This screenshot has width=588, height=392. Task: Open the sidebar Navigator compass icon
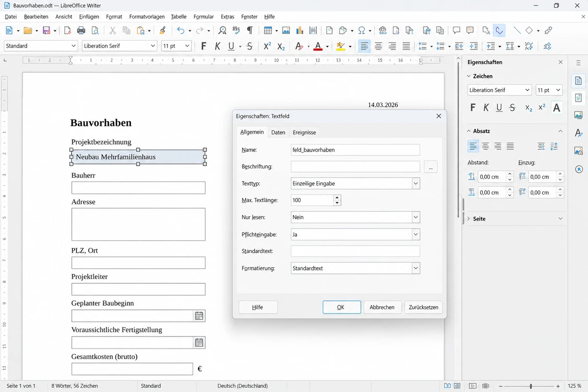click(578, 169)
